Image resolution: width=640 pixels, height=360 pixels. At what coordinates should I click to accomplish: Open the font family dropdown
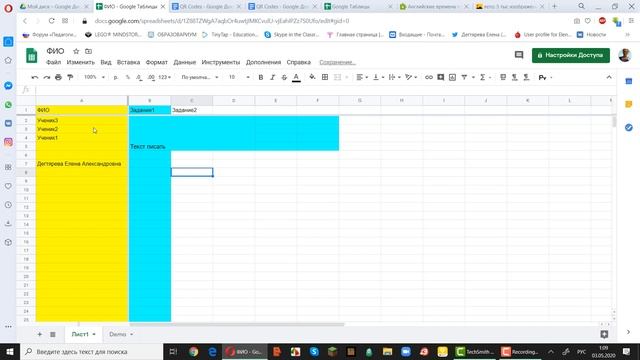pos(200,77)
